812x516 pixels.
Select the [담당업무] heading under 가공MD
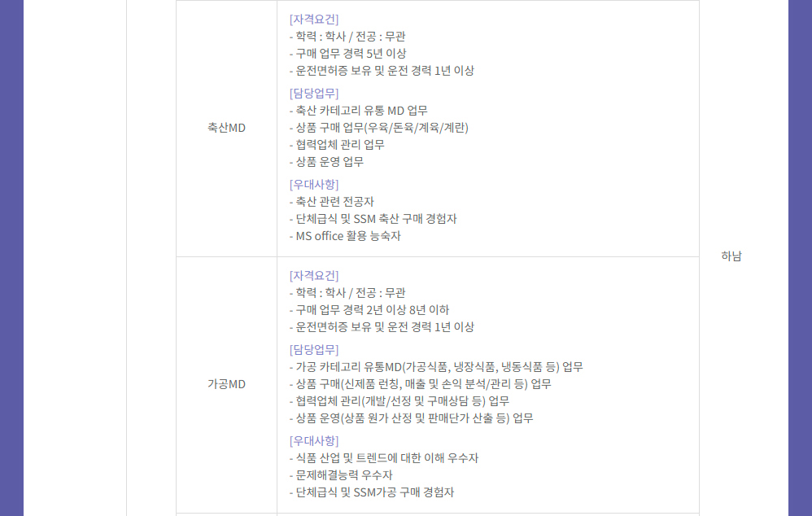coord(314,350)
